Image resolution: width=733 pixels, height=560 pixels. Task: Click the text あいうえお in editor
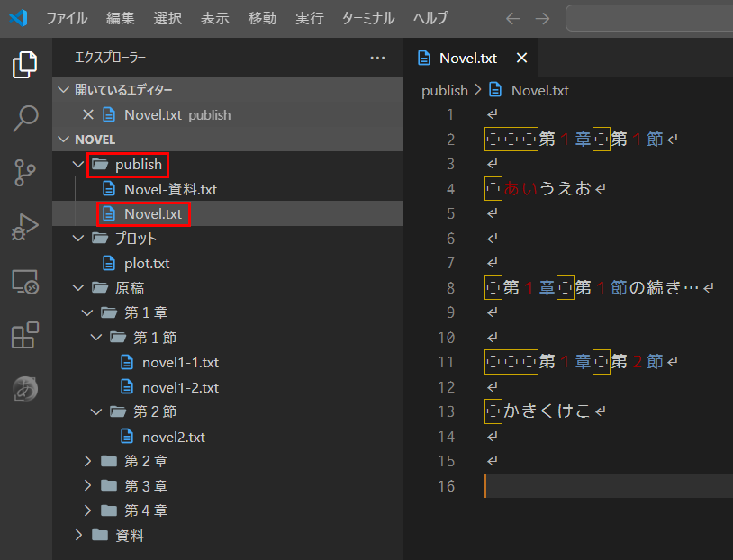tap(546, 188)
